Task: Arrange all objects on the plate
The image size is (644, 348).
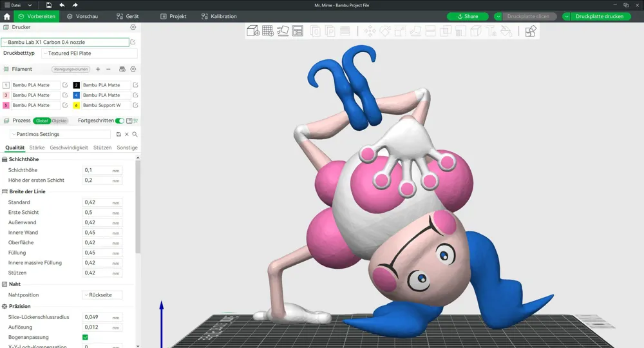Action: pos(298,31)
